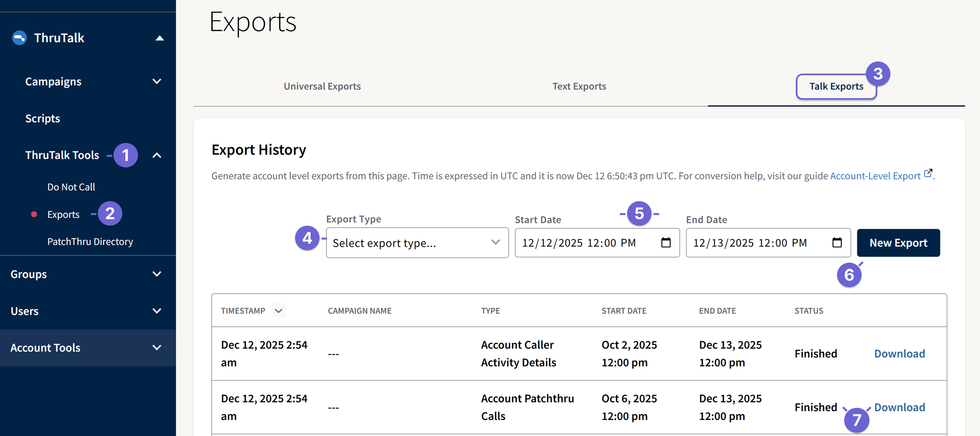Expand the Account Tools menu
Viewport: 980px width, 436px height.
tap(156, 347)
